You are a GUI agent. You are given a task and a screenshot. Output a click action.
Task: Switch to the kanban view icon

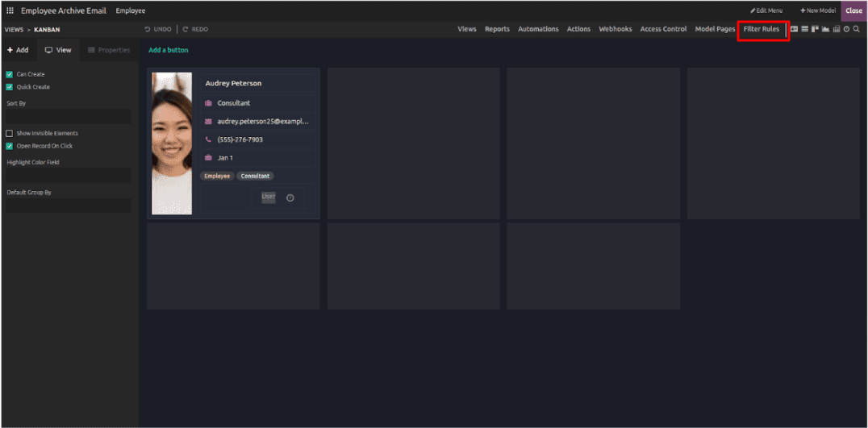[816, 29]
